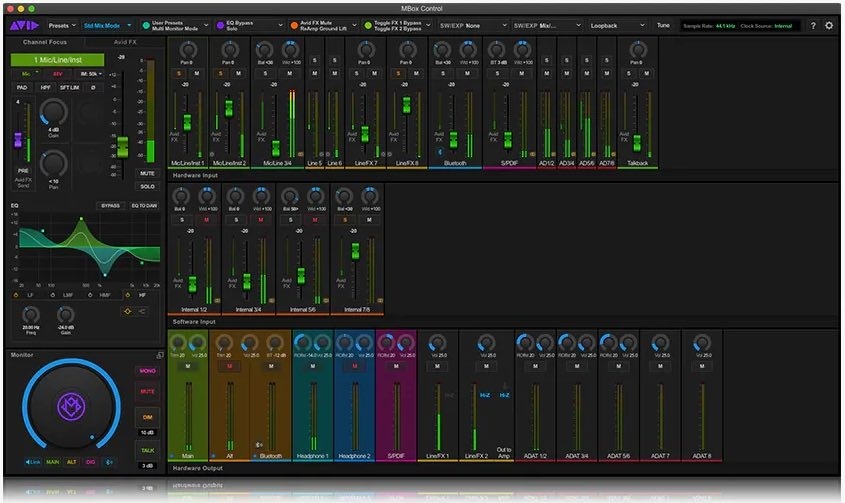Image resolution: width=845 pixels, height=503 pixels.
Task: Click the Tune button
Action: click(x=663, y=25)
